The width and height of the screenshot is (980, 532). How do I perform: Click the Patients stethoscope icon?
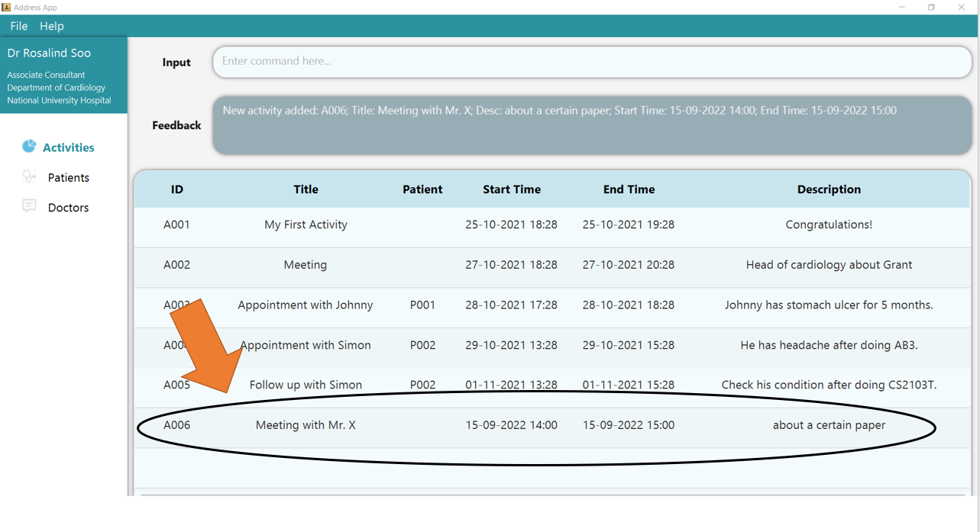(x=29, y=176)
